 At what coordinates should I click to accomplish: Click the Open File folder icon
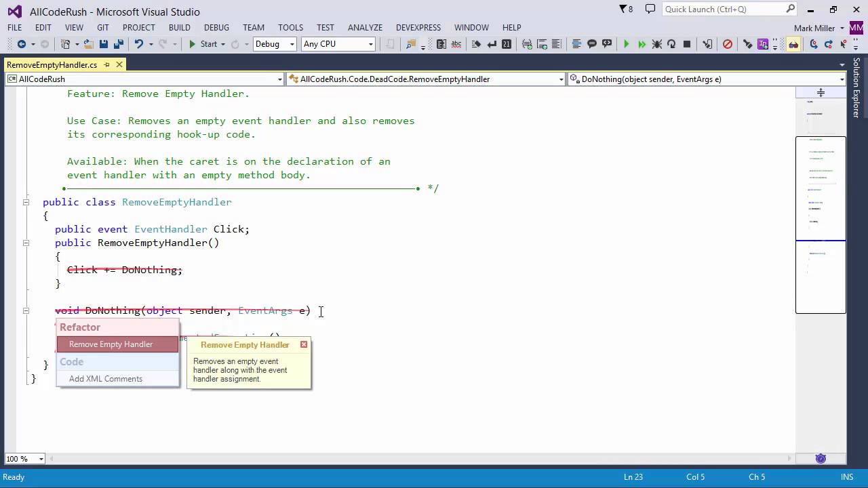[88, 44]
